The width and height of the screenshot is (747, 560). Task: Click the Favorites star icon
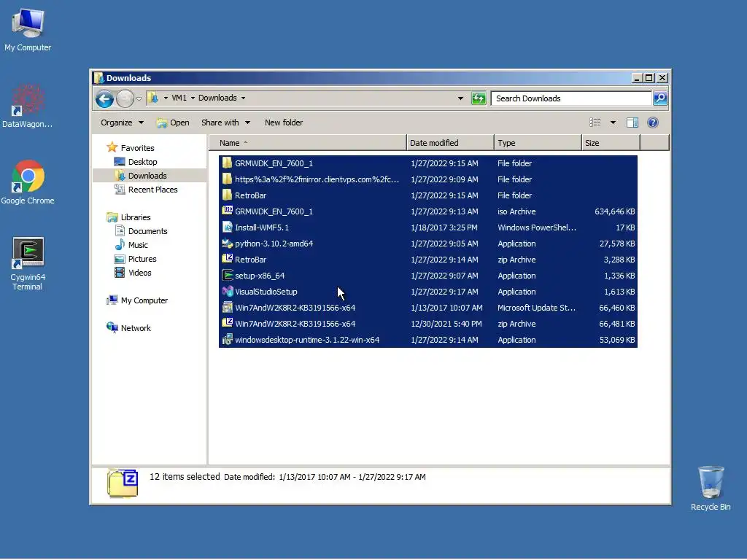[112, 147]
